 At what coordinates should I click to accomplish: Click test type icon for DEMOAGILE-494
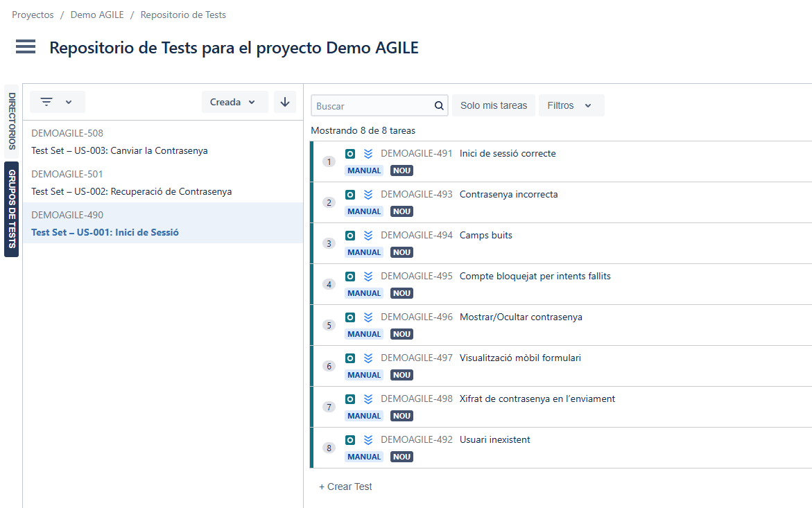(350, 236)
